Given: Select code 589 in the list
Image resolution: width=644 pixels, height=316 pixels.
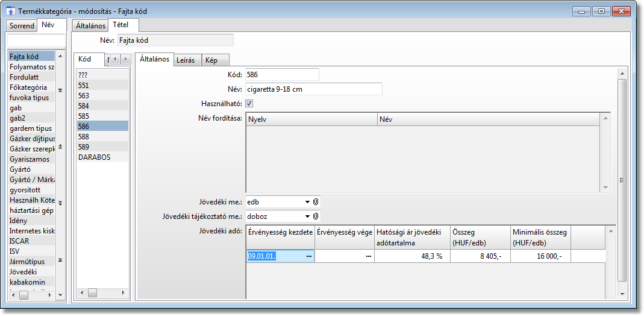Looking at the screenshot, I should [x=102, y=147].
